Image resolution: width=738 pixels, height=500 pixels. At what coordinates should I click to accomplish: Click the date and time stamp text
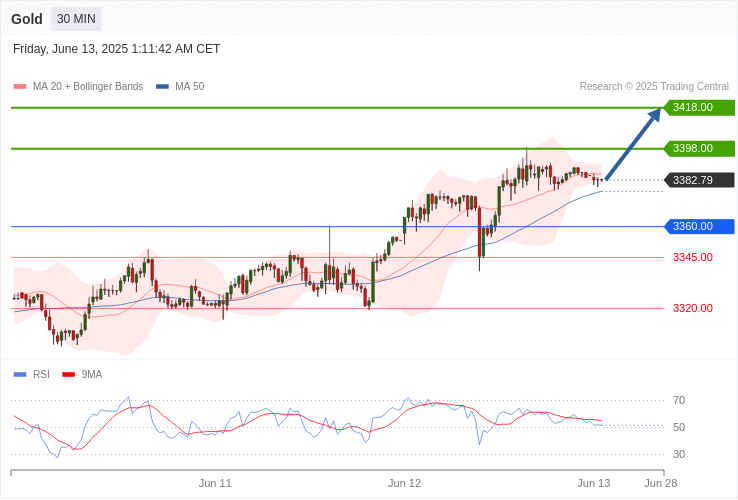click(x=116, y=49)
